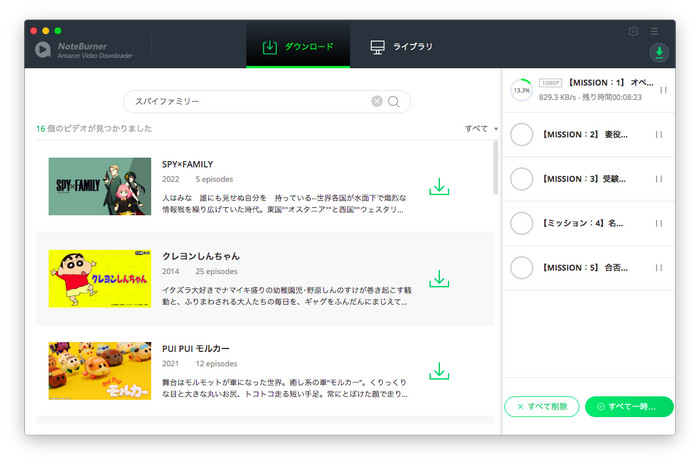Click the green download queue icon

[659, 52]
